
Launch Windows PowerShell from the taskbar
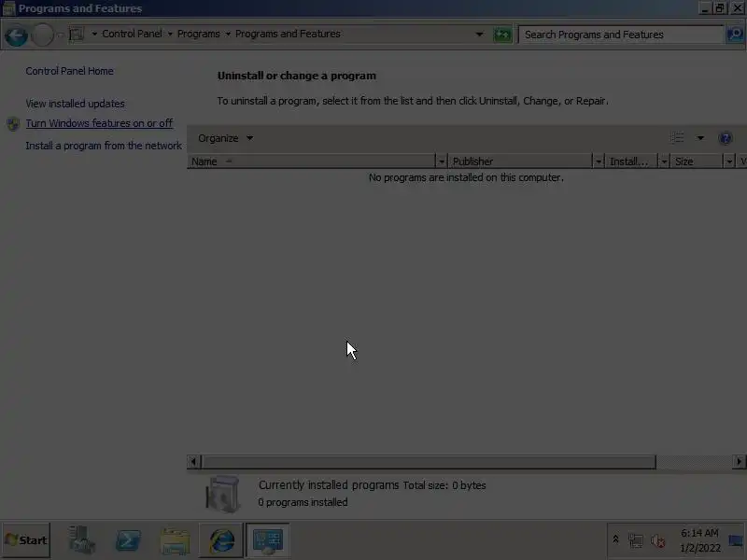(128, 540)
